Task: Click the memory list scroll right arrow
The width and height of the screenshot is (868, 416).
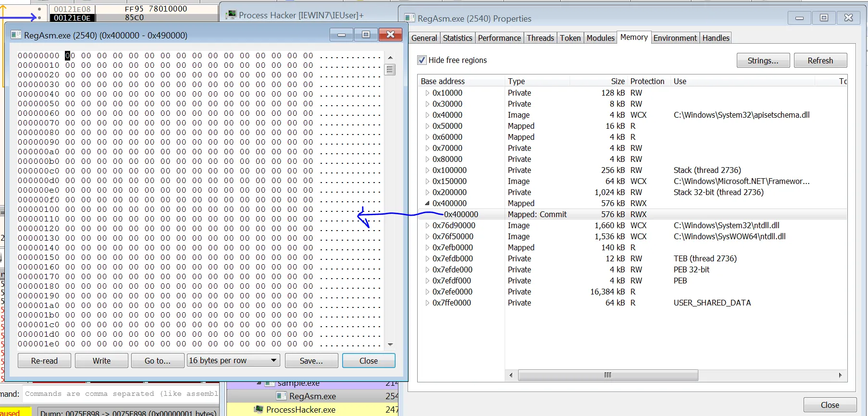Action: click(x=840, y=375)
